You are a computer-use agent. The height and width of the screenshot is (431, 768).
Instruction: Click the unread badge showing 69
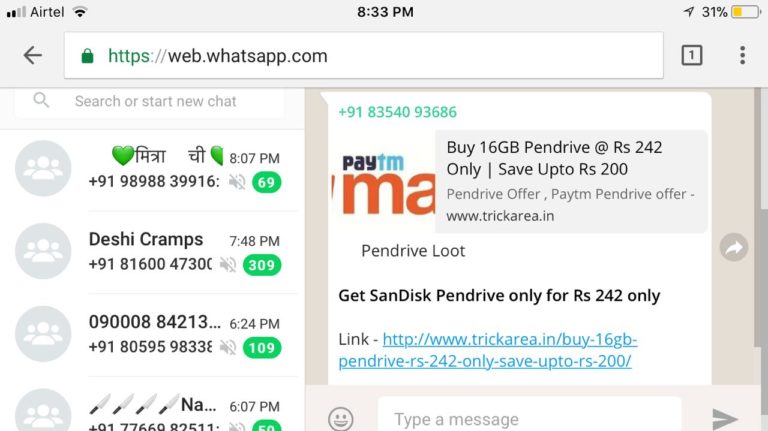[266, 182]
